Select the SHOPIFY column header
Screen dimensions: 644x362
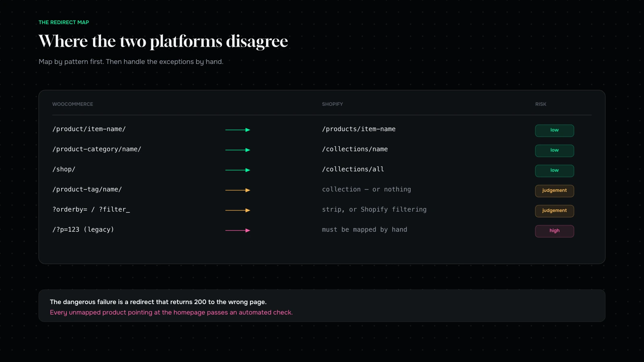pyautogui.click(x=332, y=104)
